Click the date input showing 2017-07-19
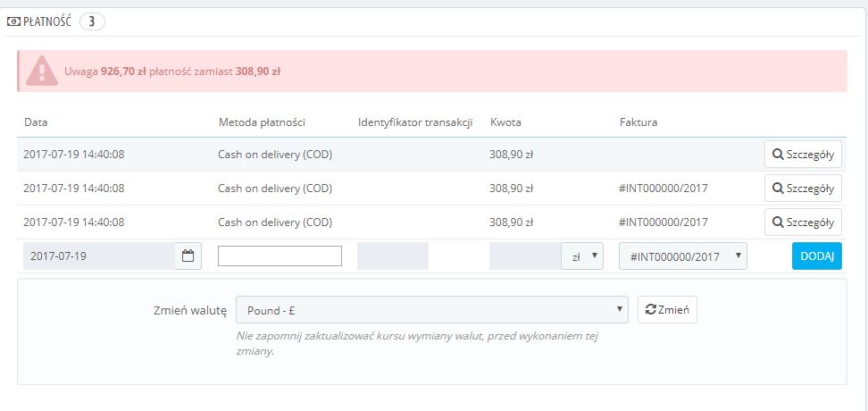This screenshot has width=868, height=411. point(98,256)
